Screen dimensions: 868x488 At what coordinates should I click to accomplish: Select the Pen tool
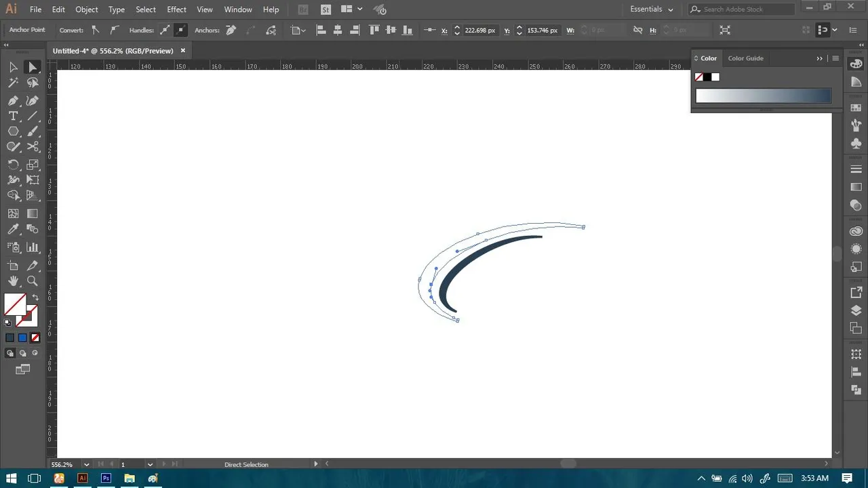13,100
